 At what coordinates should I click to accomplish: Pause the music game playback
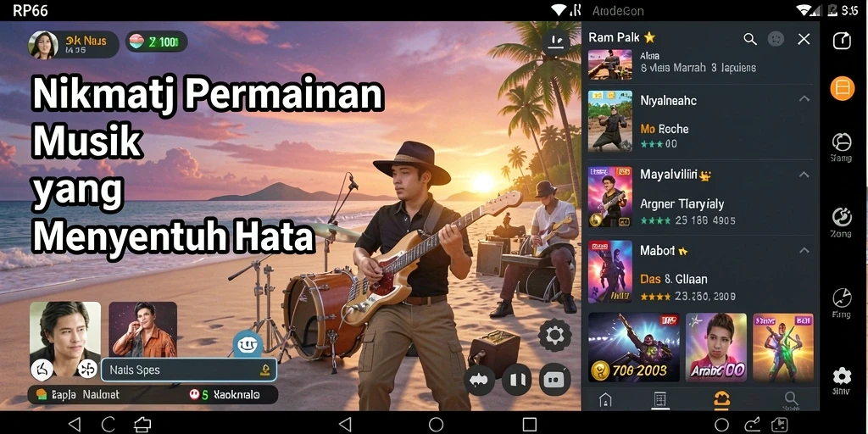(x=517, y=380)
